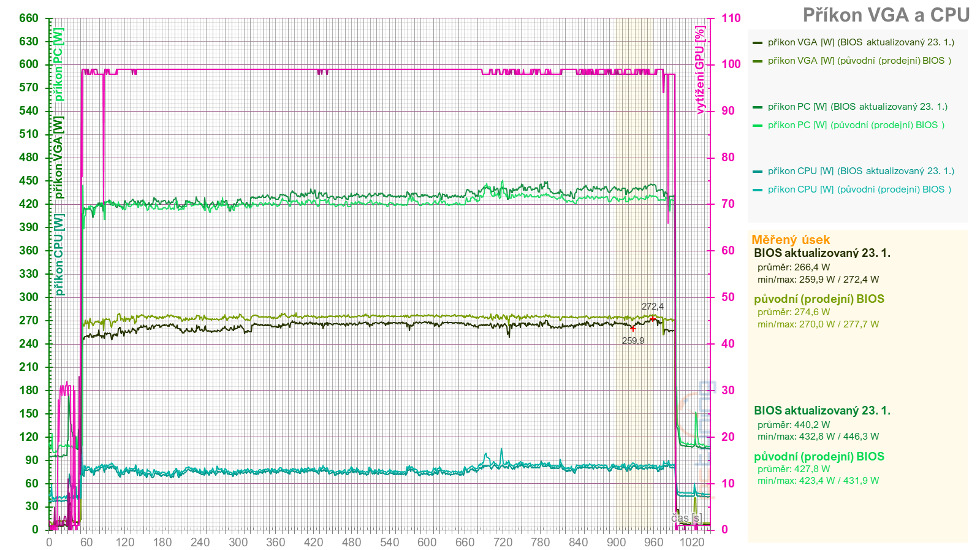Click the 259,9 data point label on chart

pyautogui.click(x=633, y=341)
